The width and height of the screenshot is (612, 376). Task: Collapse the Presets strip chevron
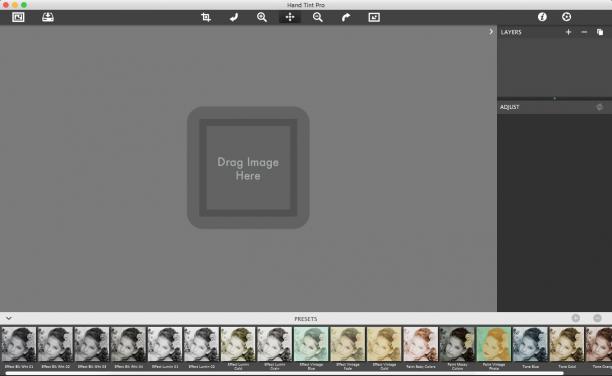click(9, 319)
